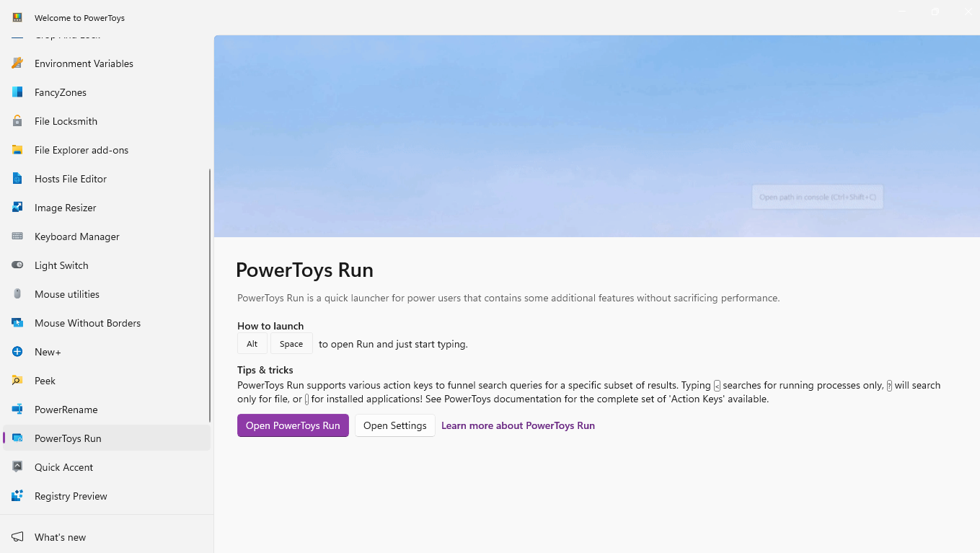Select FancyZones in the navigation list

107,92
